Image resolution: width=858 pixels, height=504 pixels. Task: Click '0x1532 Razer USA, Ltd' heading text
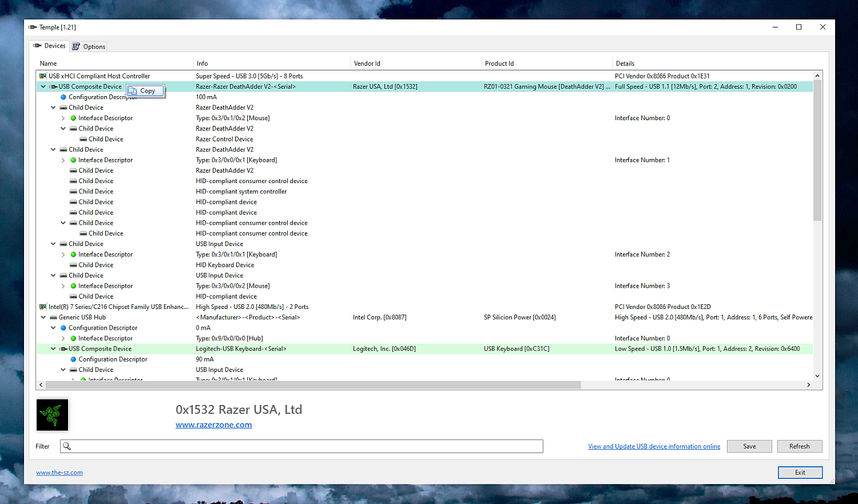(x=239, y=410)
